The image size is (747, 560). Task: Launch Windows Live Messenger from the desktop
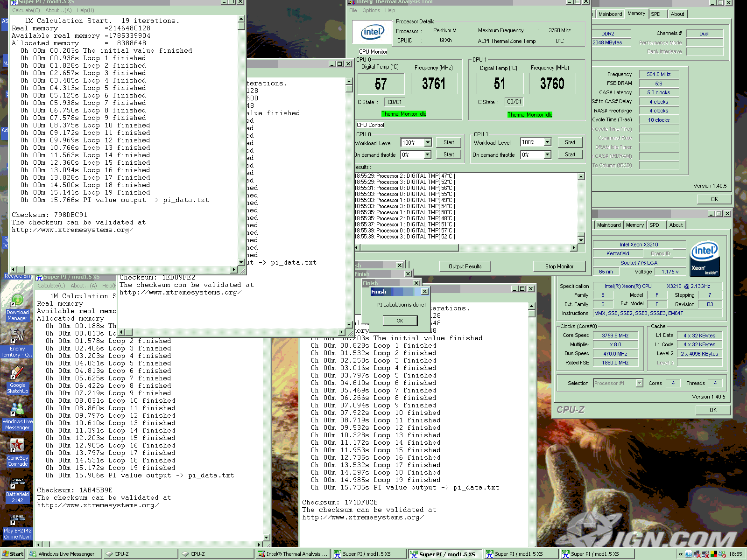tap(17, 416)
